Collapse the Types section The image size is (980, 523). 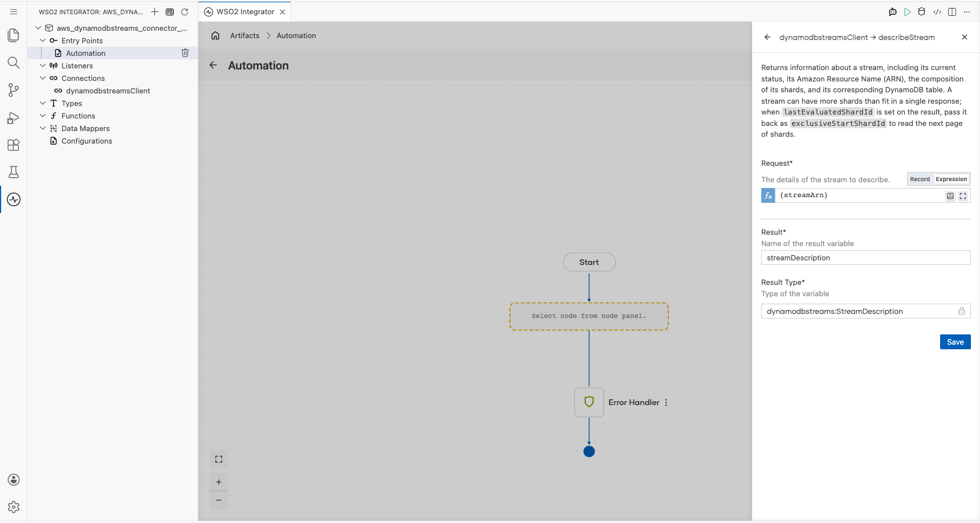(x=43, y=103)
